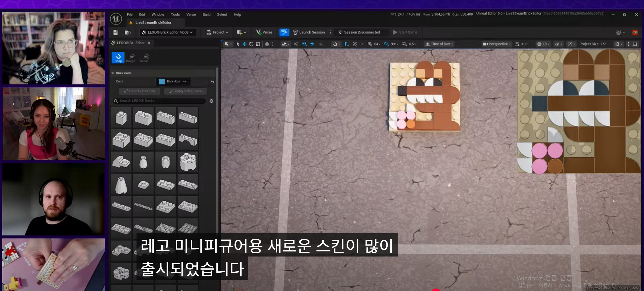Pick the 1x1 brick thumbnail
This screenshot has height=291, width=644.
coord(121,118)
